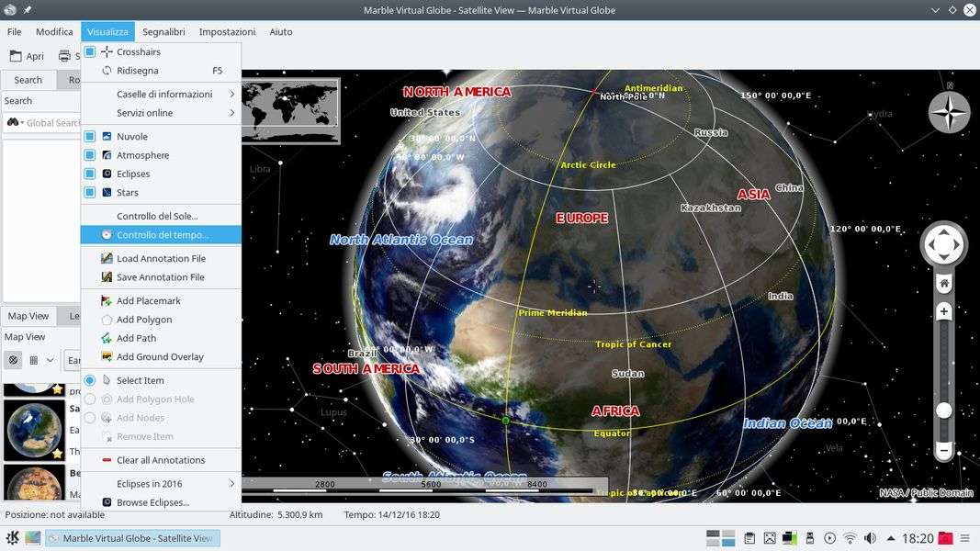Click Clear all Annotations
Viewport: 980px width, 551px height.
160,460
